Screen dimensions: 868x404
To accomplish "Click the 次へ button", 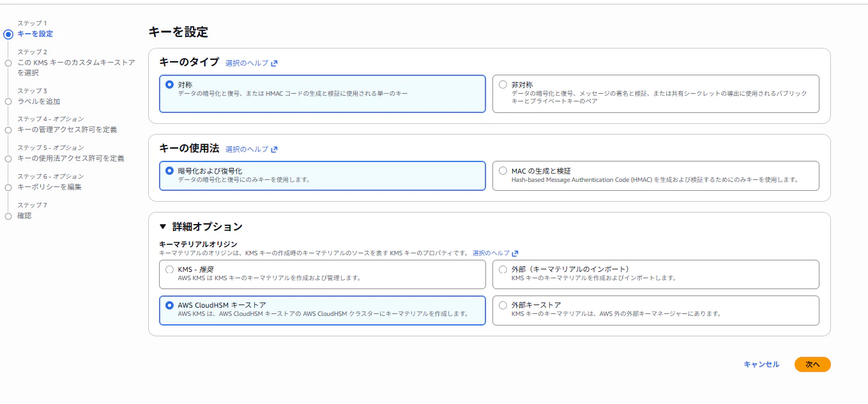I will [812, 364].
